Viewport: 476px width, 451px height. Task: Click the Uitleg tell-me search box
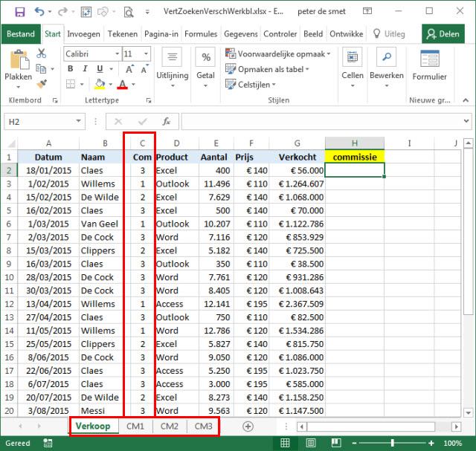tap(389, 33)
